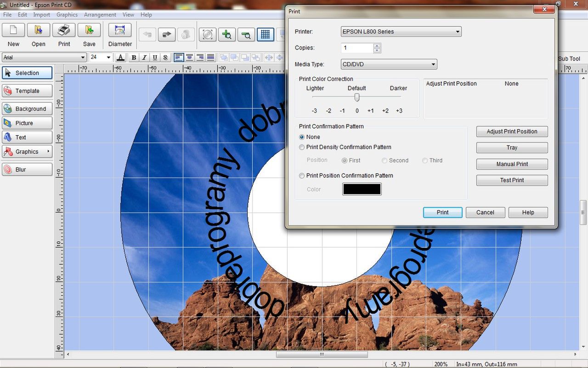Toggle the grid display icon
588x368 pixels.
click(266, 34)
